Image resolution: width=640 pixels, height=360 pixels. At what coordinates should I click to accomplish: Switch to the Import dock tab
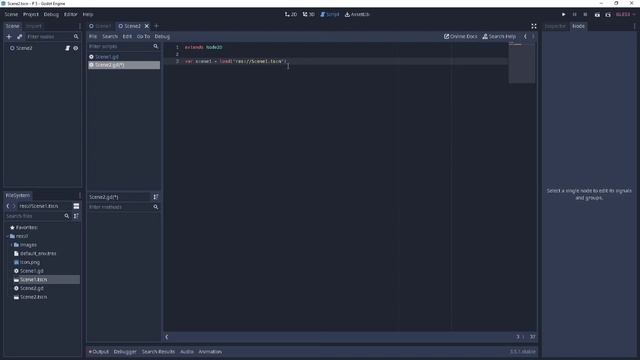pos(33,26)
